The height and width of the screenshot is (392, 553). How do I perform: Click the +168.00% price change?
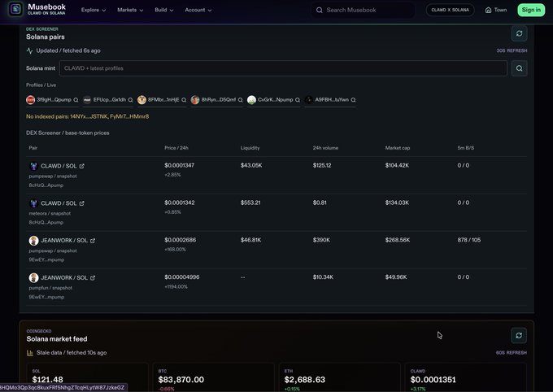[x=175, y=250]
